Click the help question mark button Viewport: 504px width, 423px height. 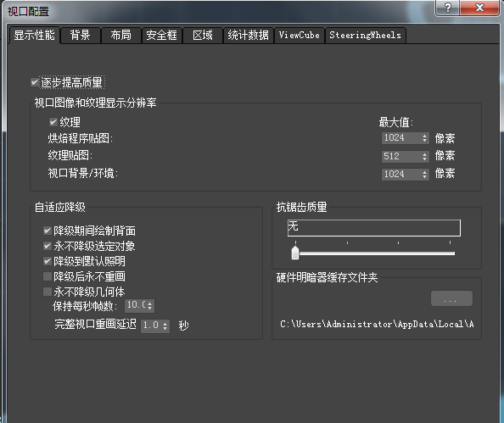tap(447, 8)
